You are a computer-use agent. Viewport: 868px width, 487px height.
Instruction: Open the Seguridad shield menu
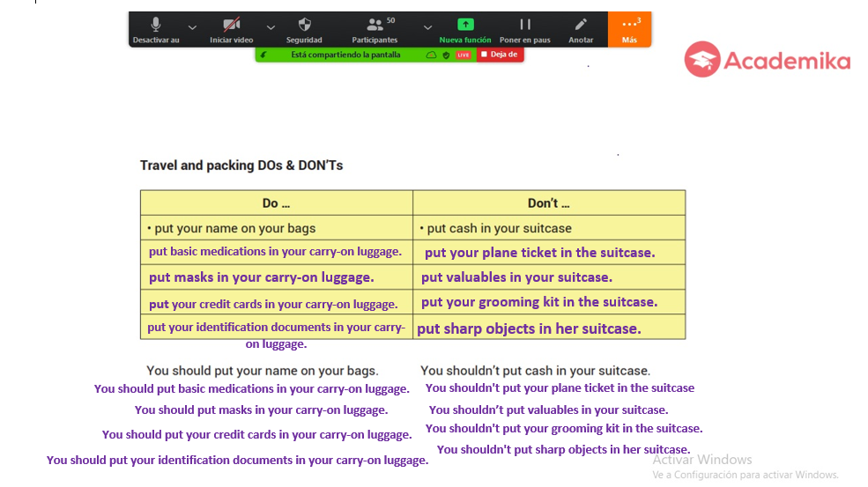[304, 30]
